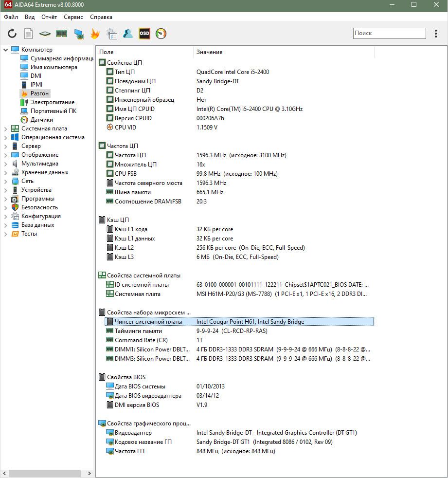Select Датчики in the tree
The image size is (448, 478).
tap(36, 120)
